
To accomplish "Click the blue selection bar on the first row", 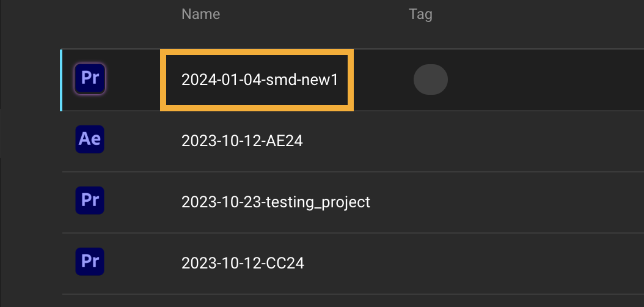I will tap(61, 80).
